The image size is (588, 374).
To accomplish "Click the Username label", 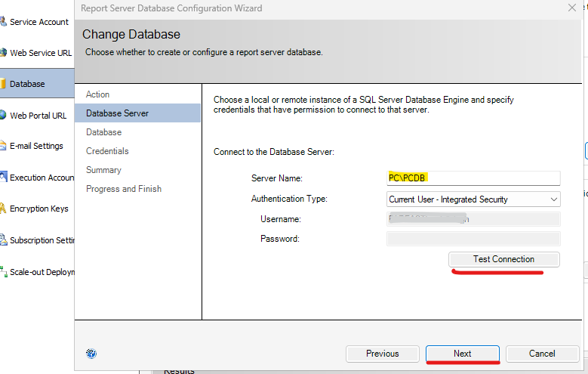I will (281, 219).
